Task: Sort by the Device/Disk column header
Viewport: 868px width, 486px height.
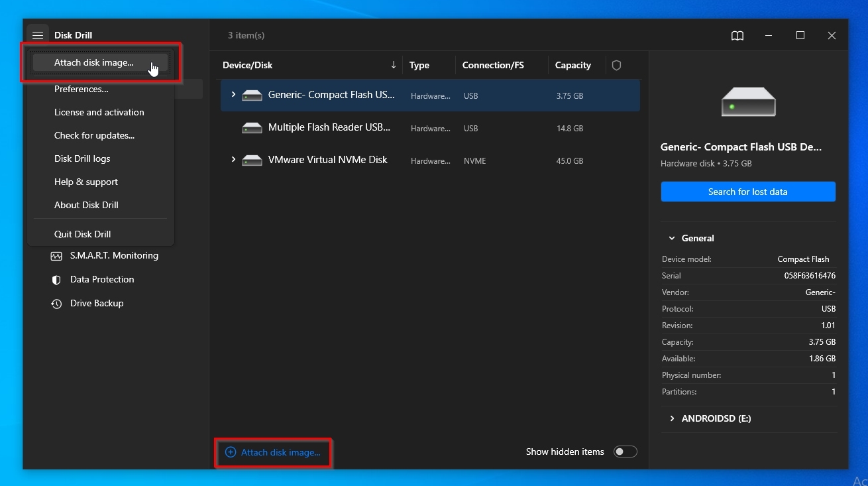Action: click(x=248, y=65)
